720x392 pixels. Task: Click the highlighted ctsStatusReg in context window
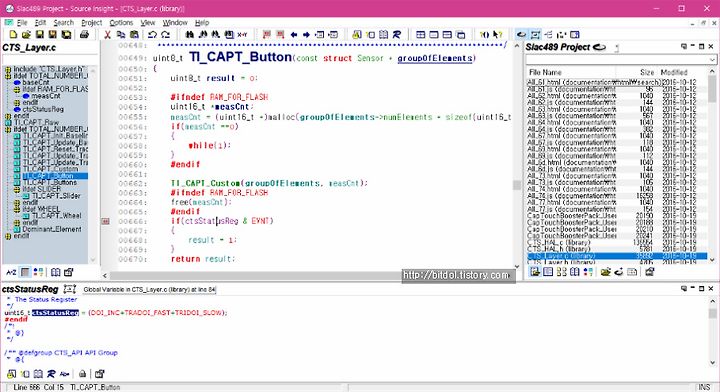(55, 313)
